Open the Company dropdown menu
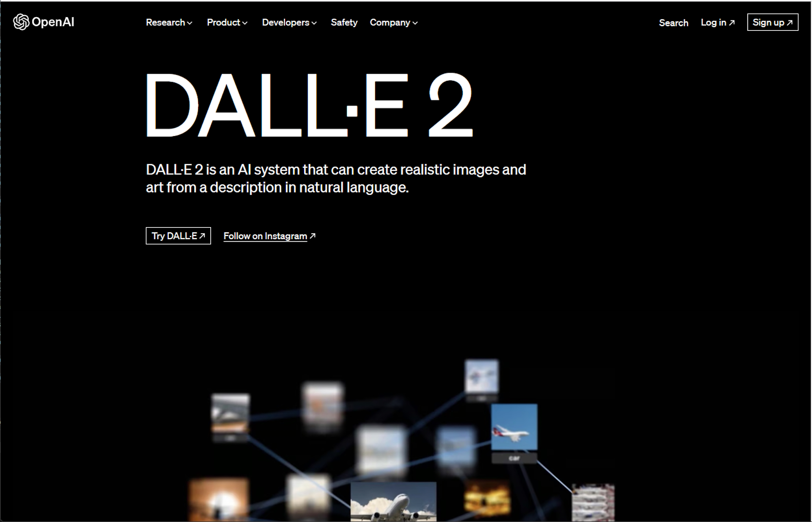812x522 pixels. [393, 22]
